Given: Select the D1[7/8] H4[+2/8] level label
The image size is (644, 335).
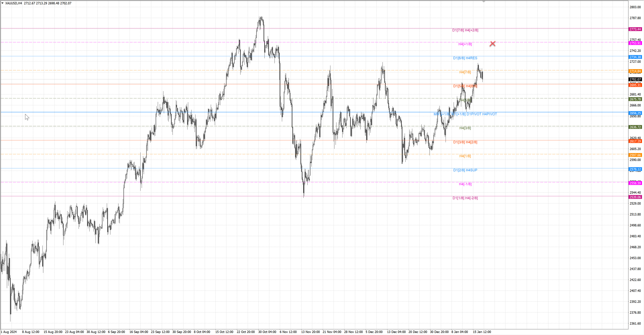Looking at the screenshot, I should click(x=465, y=30).
